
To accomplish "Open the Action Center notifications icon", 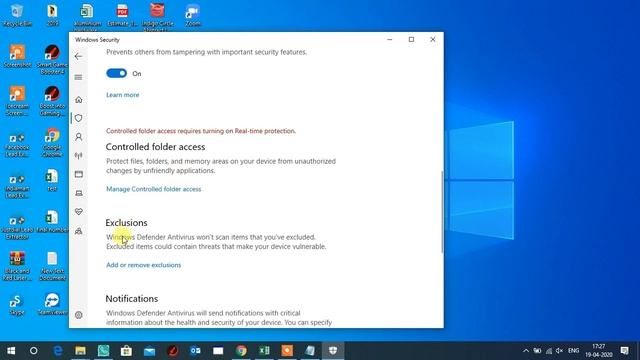I will (x=624, y=351).
